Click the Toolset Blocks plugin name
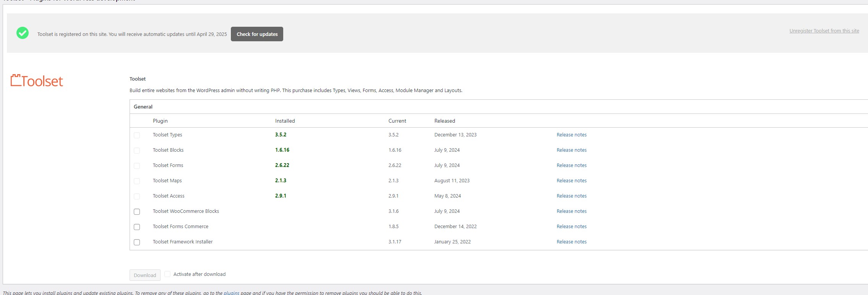The height and width of the screenshot is (295, 868). click(168, 150)
